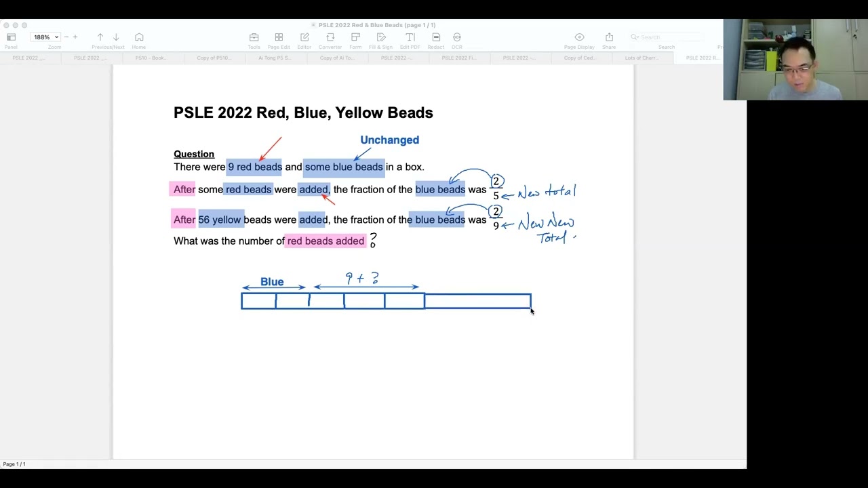Open the Redact tool
Viewport: 868px width, 488px height.
click(x=436, y=37)
